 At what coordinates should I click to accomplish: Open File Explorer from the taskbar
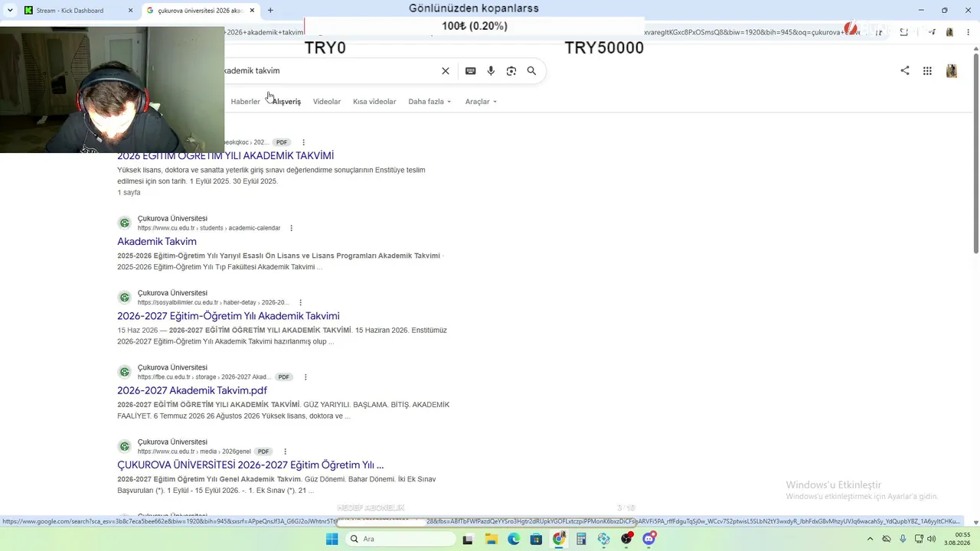click(490, 539)
